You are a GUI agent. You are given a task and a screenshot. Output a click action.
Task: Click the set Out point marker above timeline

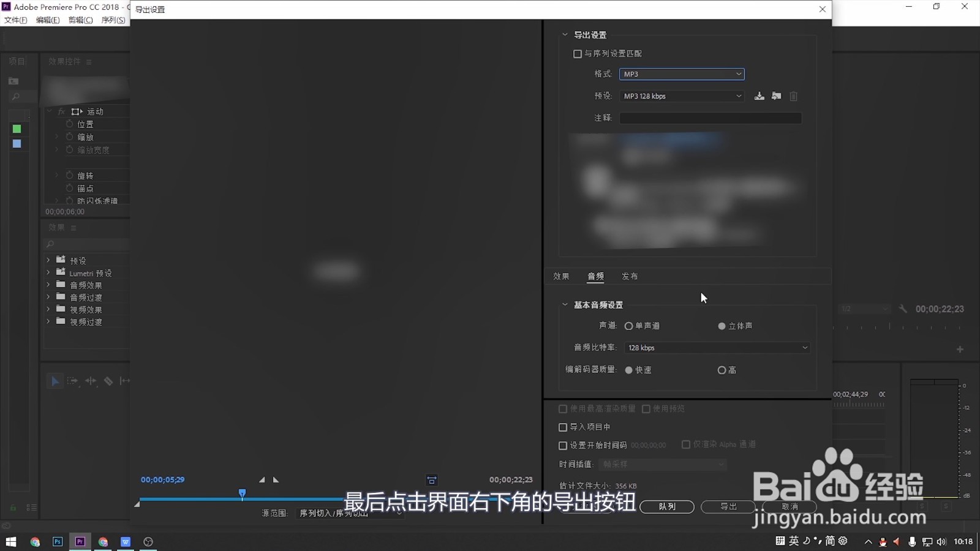tap(276, 480)
